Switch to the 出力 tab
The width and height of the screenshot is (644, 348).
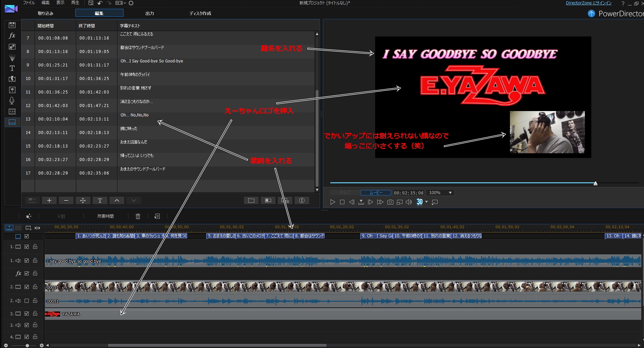(x=150, y=13)
